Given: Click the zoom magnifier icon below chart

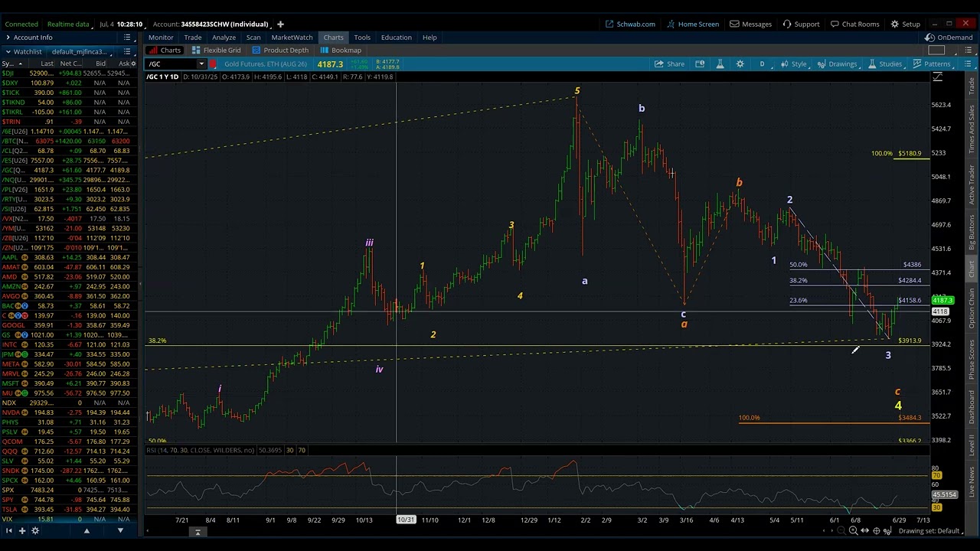Looking at the screenshot, I should pos(853,531).
